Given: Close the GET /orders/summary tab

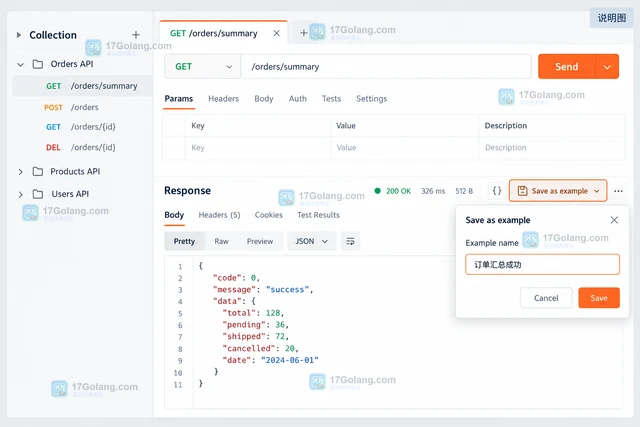Looking at the screenshot, I should 277,33.
